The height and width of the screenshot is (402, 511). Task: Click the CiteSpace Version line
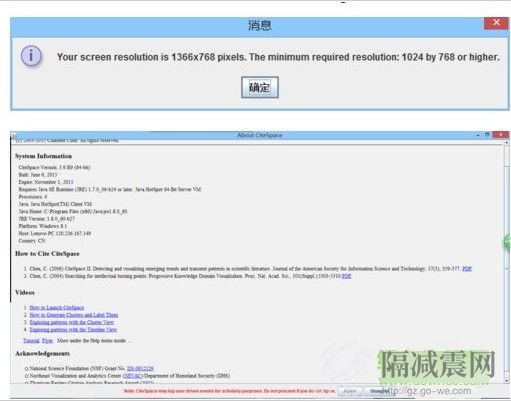54,167
